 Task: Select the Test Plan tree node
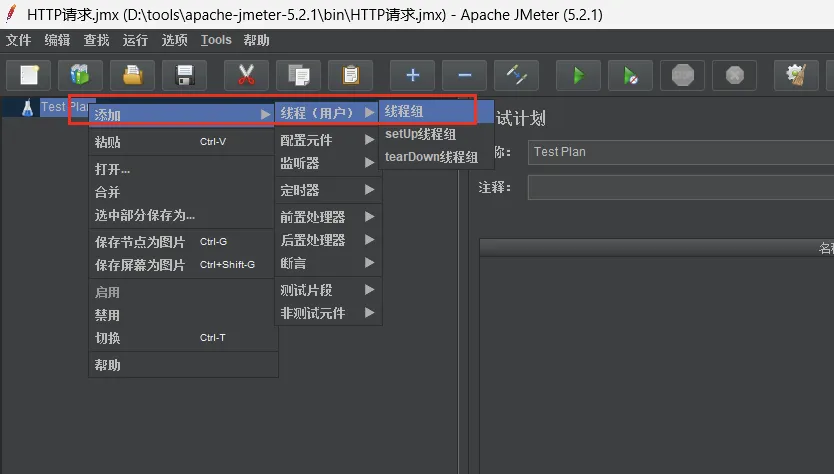pos(64,107)
